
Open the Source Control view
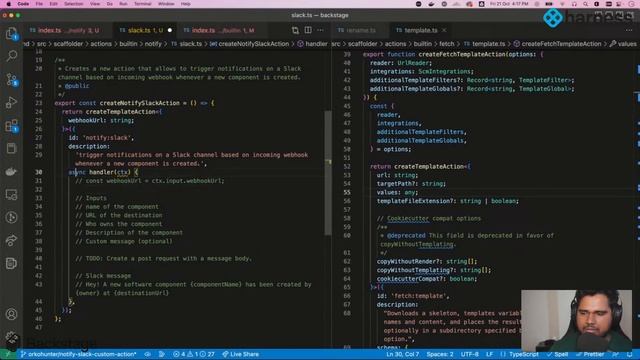pyautogui.click(x=11, y=79)
